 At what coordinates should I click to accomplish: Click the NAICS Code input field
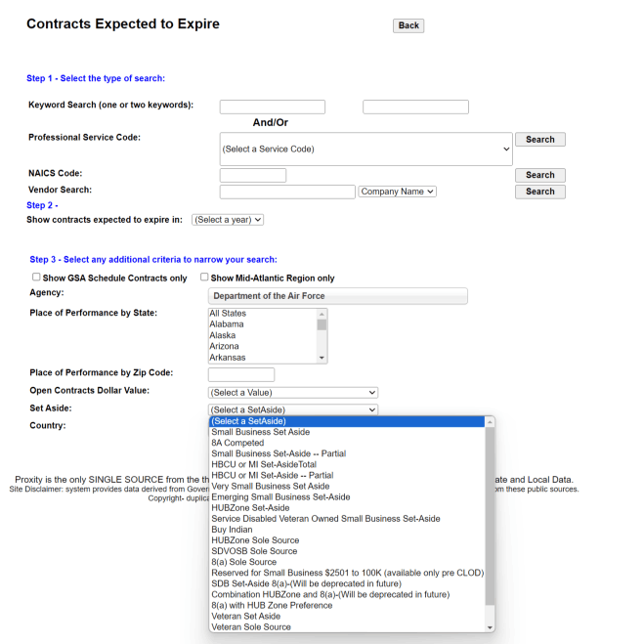point(253,175)
